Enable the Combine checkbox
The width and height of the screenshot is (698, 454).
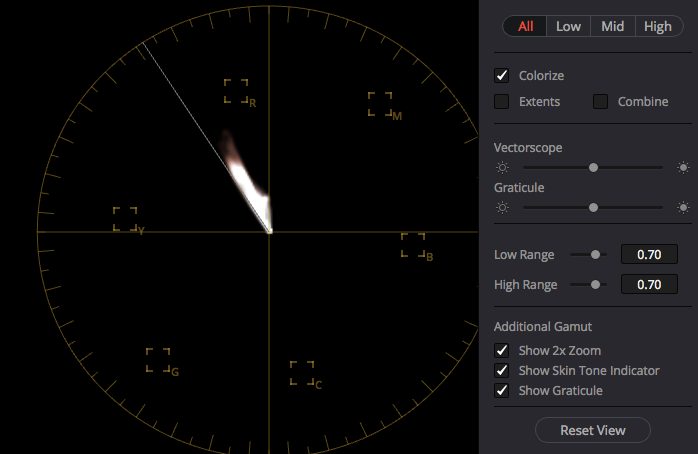601,101
